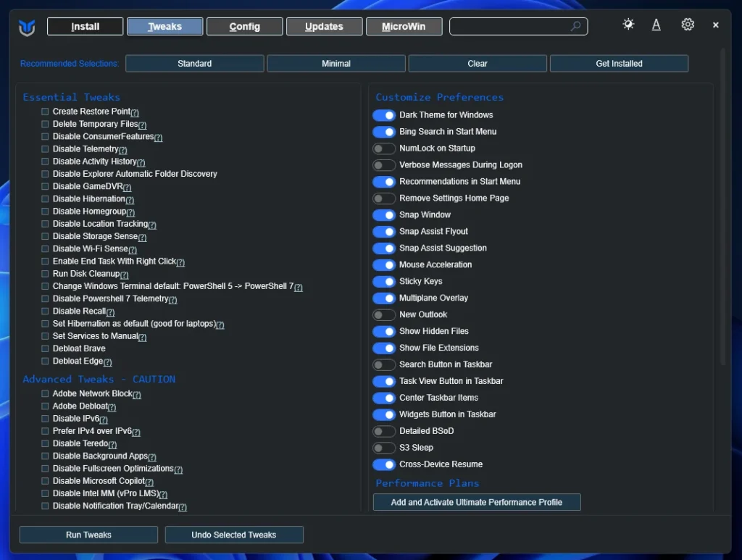Enable S3 Sleep toggle

tap(384, 448)
